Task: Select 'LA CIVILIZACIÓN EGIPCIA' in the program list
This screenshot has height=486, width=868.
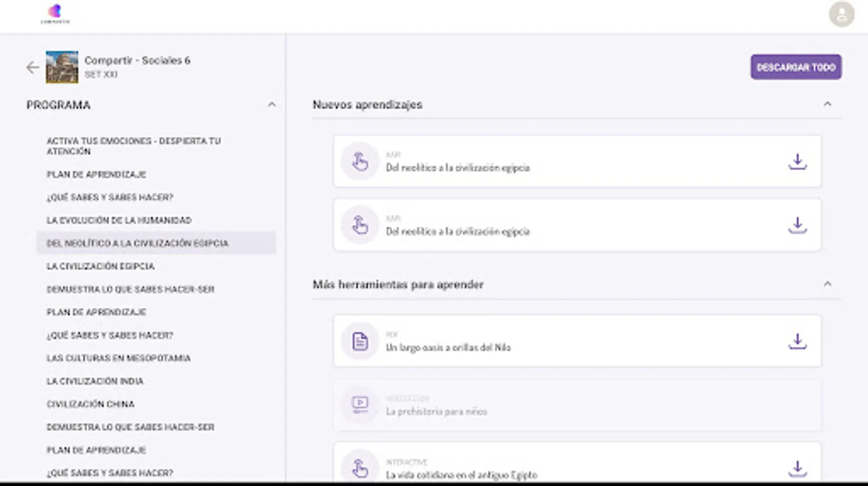Action: pos(100,266)
